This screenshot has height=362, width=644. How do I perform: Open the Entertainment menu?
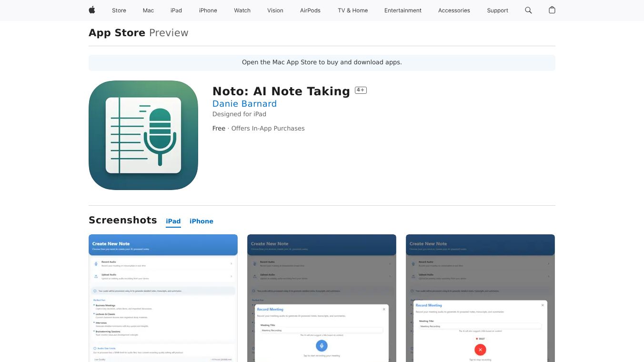[403, 10]
